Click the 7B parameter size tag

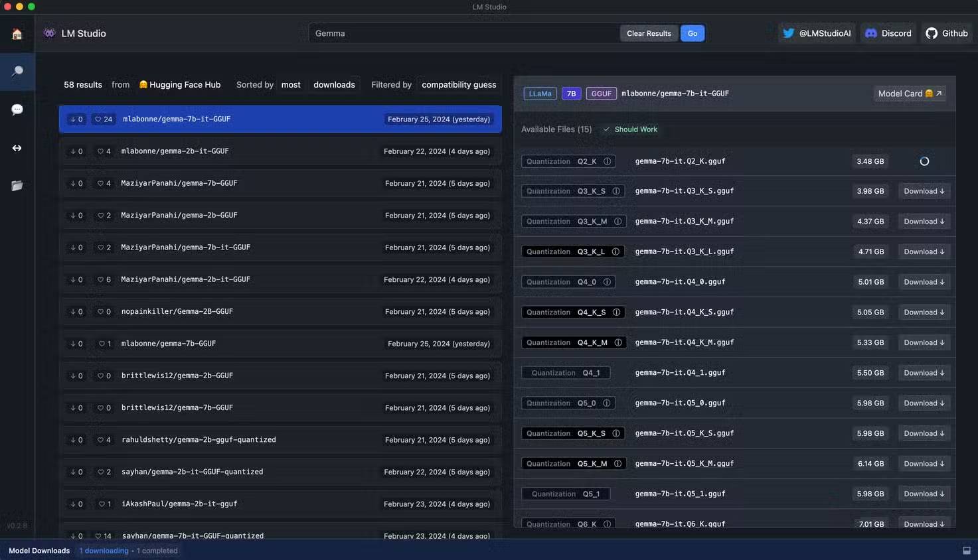[x=571, y=94]
